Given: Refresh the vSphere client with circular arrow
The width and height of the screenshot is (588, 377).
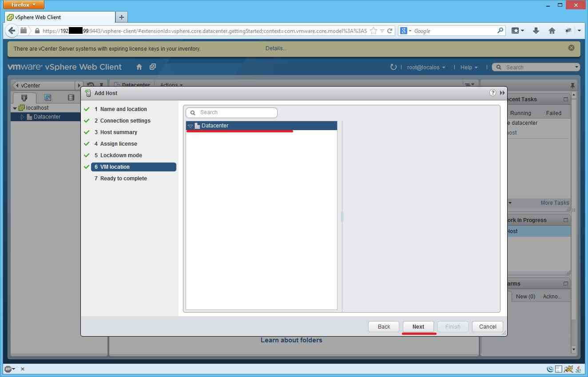Looking at the screenshot, I should coord(393,67).
